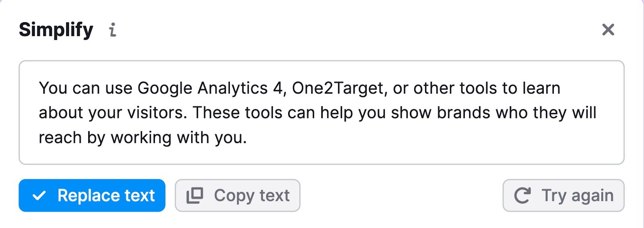Click the checkmark icon on Replace text
Screen dimensions: 644x228
39,196
